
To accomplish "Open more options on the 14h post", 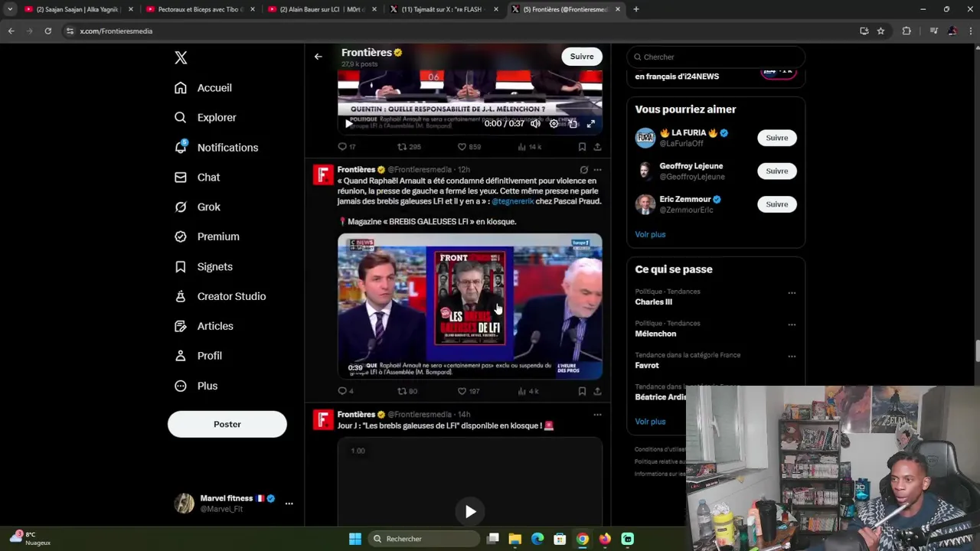I will coord(597,415).
